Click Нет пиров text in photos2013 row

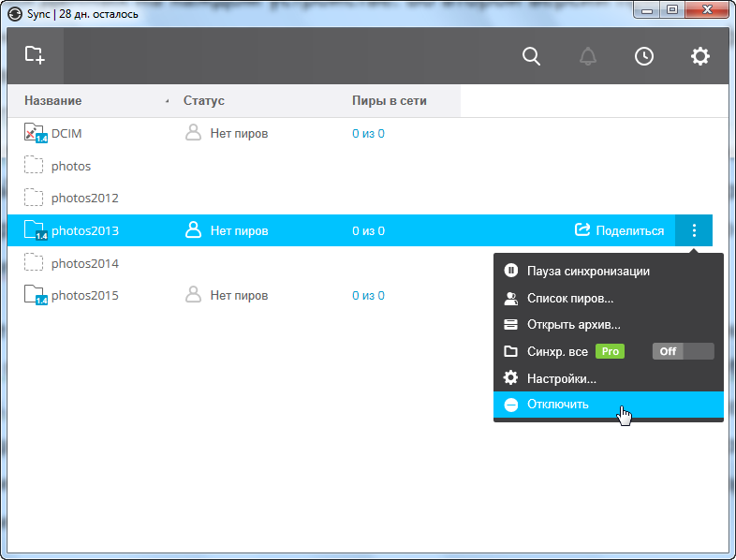pos(239,231)
